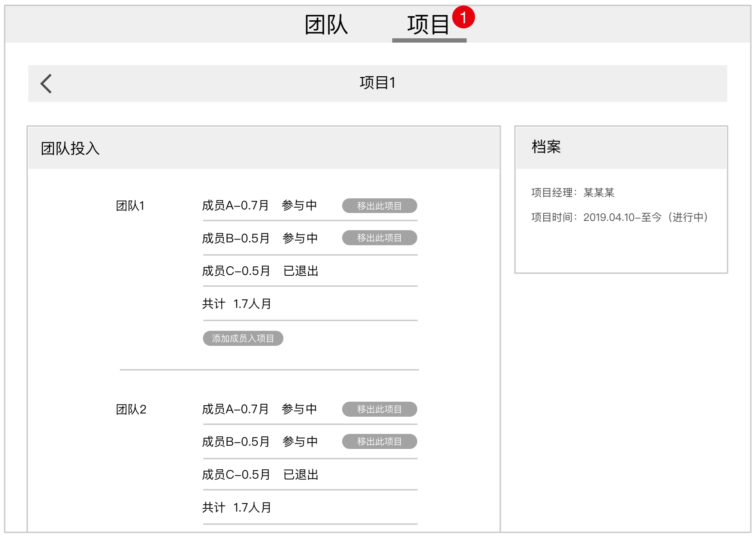Go back using the left chevron arrow
756x537 pixels.
tap(46, 84)
